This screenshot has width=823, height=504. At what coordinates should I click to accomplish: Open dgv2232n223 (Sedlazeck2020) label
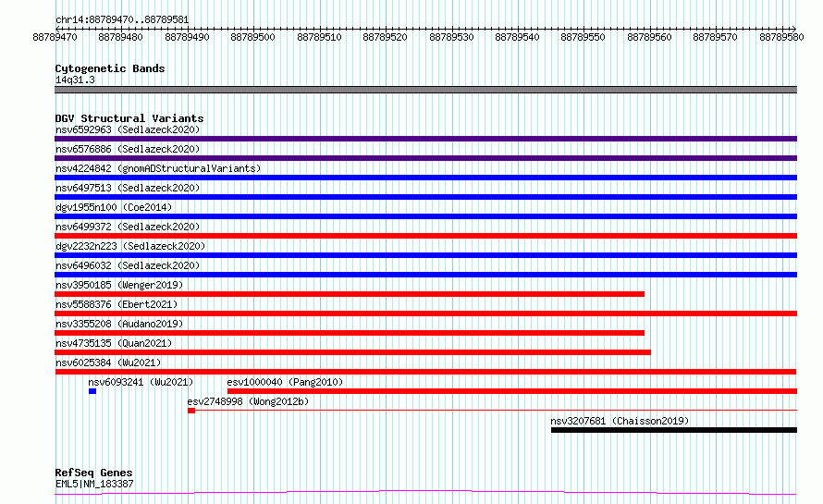click(130, 246)
